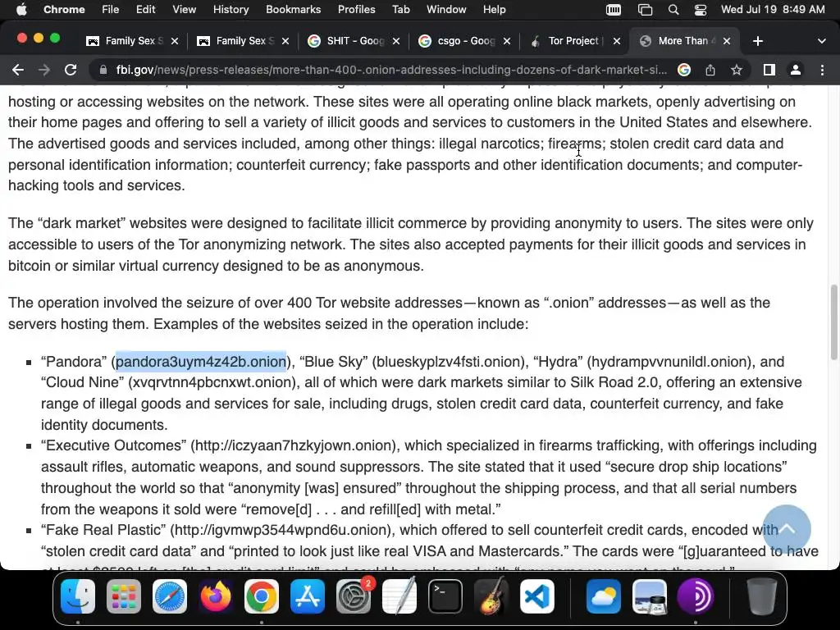Open Spotlight search in menu bar
Image resolution: width=840 pixels, height=630 pixels.
673,9
